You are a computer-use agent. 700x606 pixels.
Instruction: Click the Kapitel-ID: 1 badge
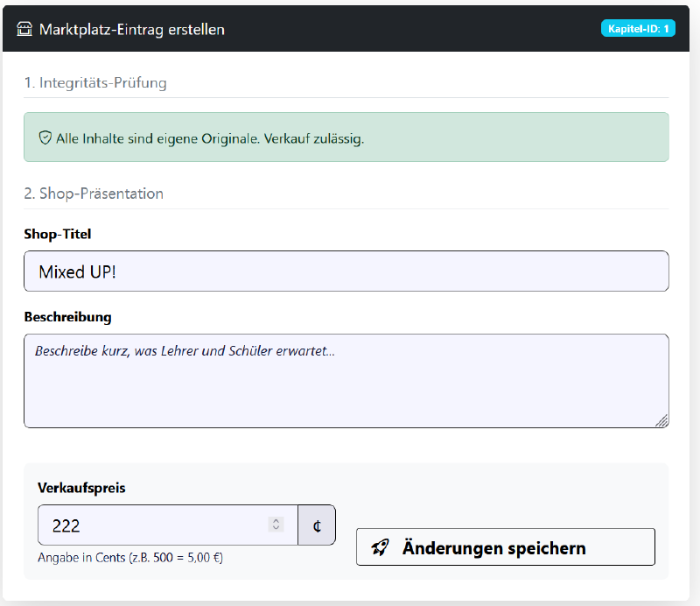pyautogui.click(x=638, y=29)
